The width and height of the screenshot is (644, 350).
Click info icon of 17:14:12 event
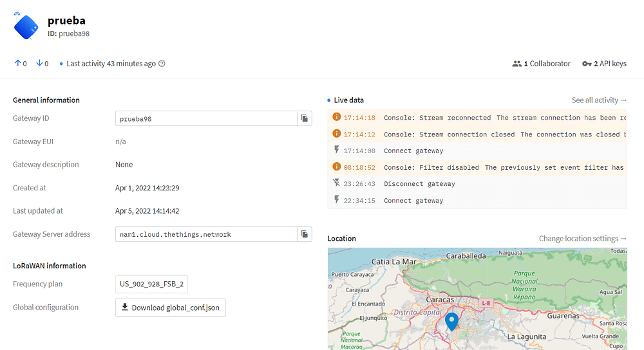336,133
